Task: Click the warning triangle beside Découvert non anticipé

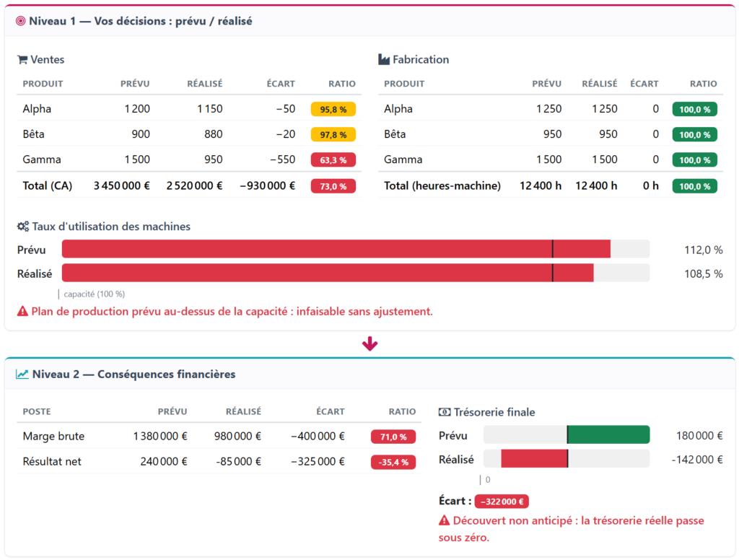Action: coord(445,520)
